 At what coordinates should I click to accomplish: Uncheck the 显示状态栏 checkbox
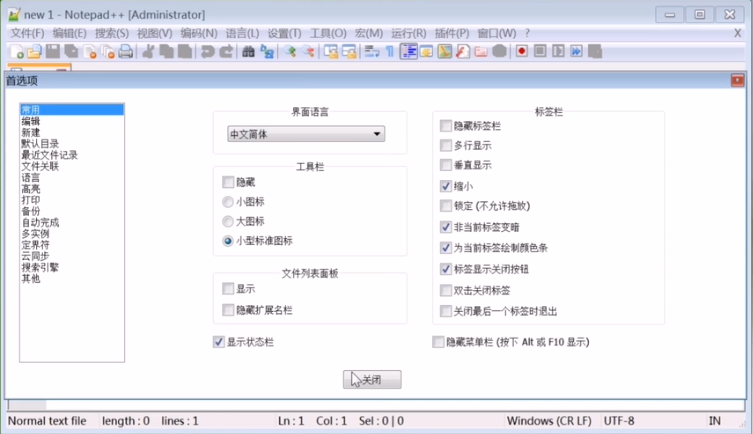(x=219, y=342)
